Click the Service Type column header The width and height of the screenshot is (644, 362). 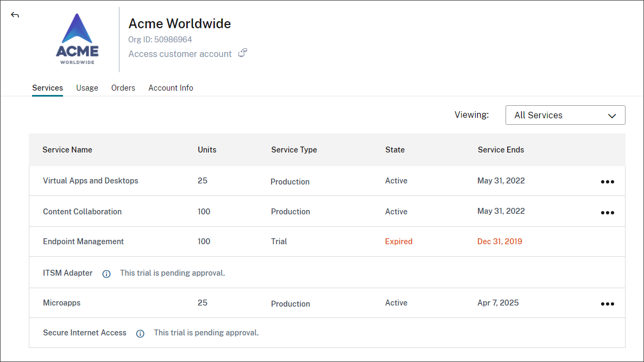[x=294, y=150]
